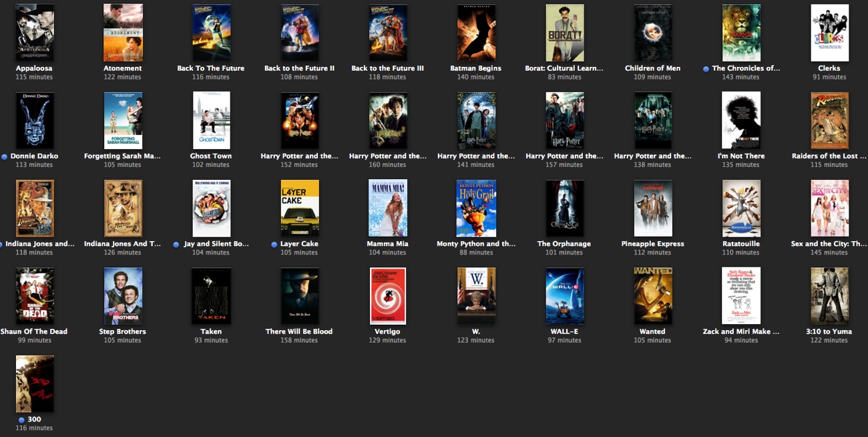Select the Clerks poster in the top row
Viewport: 868px width, 437px height.
pyautogui.click(x=829, y=32)
